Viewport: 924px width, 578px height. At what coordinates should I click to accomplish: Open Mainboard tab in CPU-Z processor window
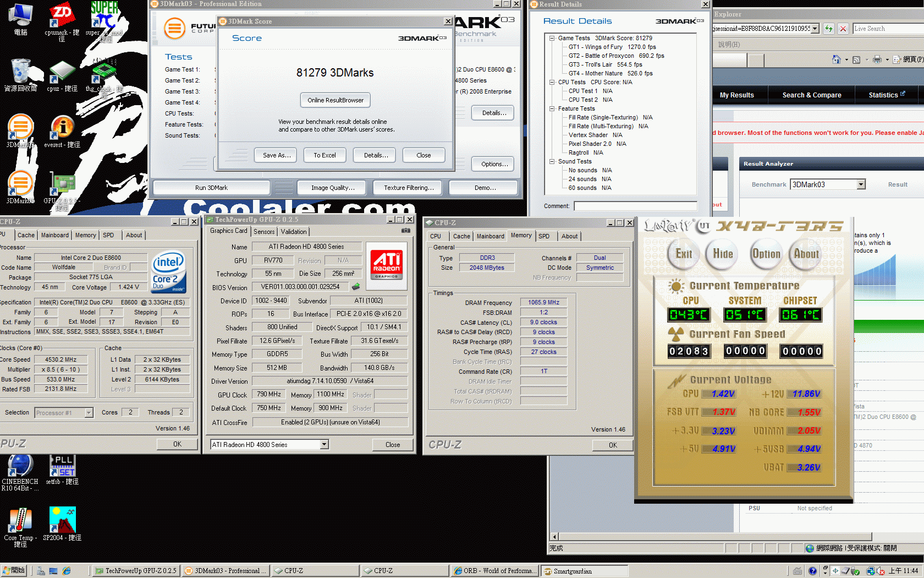pos(55,235)
